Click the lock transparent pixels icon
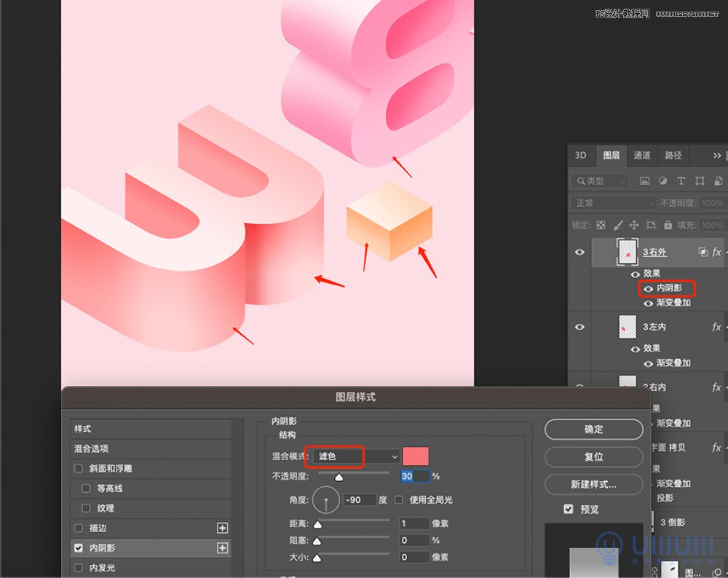 click(x=601, y=225)
